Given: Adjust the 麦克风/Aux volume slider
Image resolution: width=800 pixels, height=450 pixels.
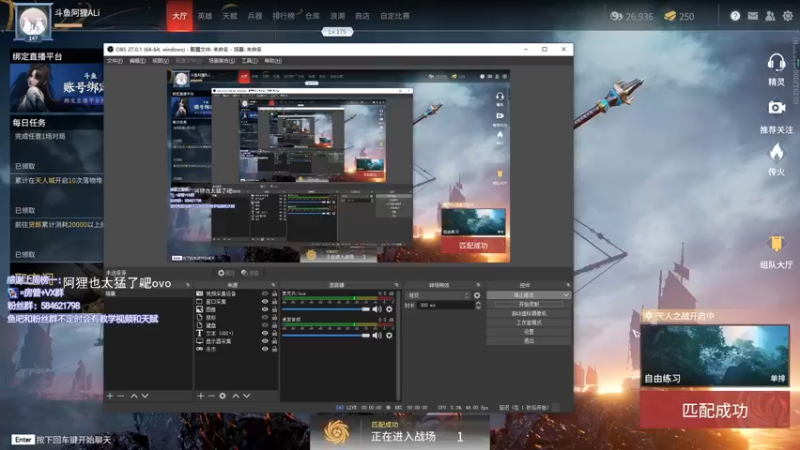Looking at the screenshot, I should pyautogui.click(x=326, y=309).
